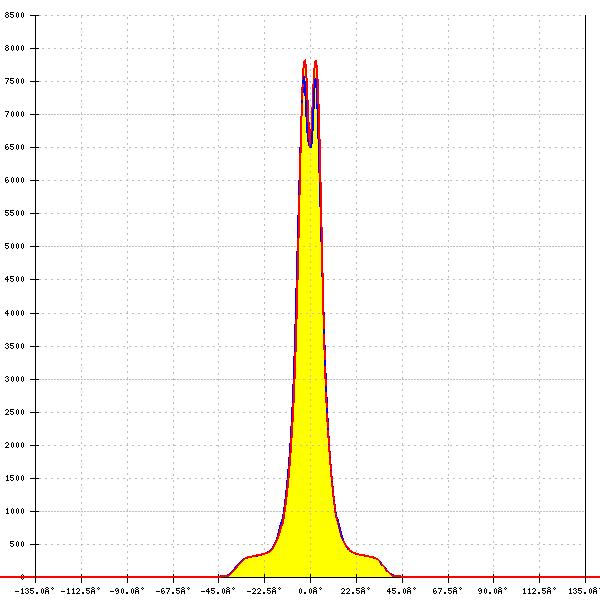This screenshot has width=600, height=600.
Task: Select the 3500 y-axis label
Action: tap(15, 346)
